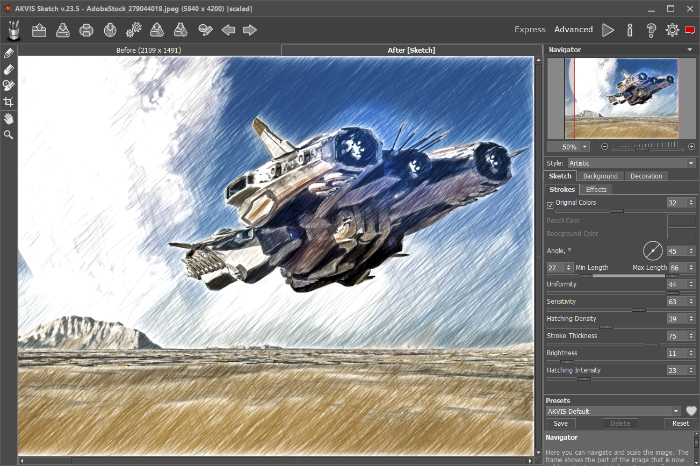Click the Open image toolbar icon
700x466 pixels.
pos(39,30)
